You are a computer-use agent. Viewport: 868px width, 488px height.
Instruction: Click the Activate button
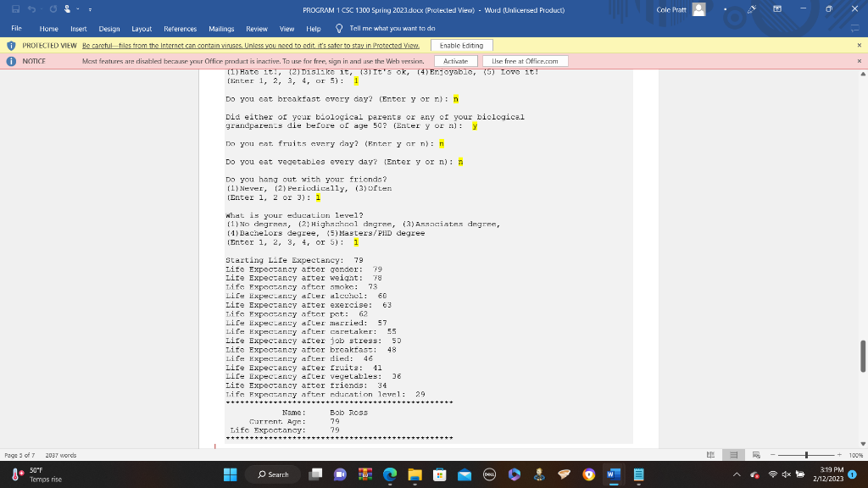coord(455,61)
